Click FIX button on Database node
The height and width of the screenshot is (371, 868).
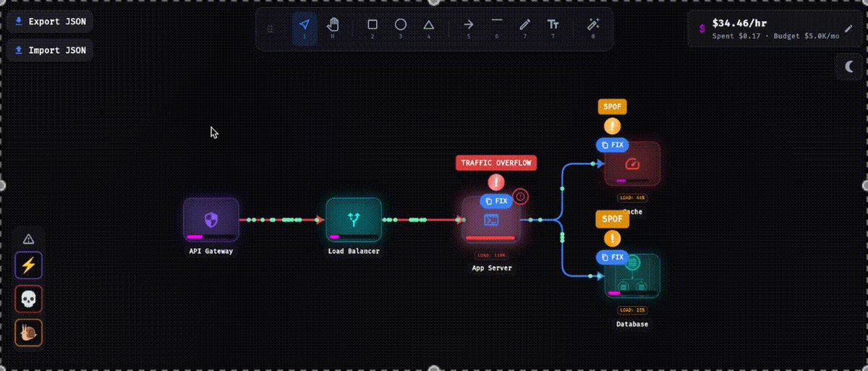[x=612, y=257]
